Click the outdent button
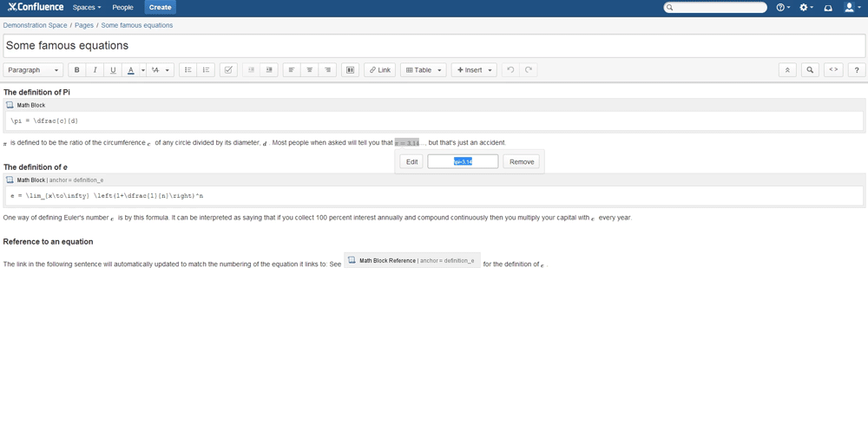 coord(252,70)
